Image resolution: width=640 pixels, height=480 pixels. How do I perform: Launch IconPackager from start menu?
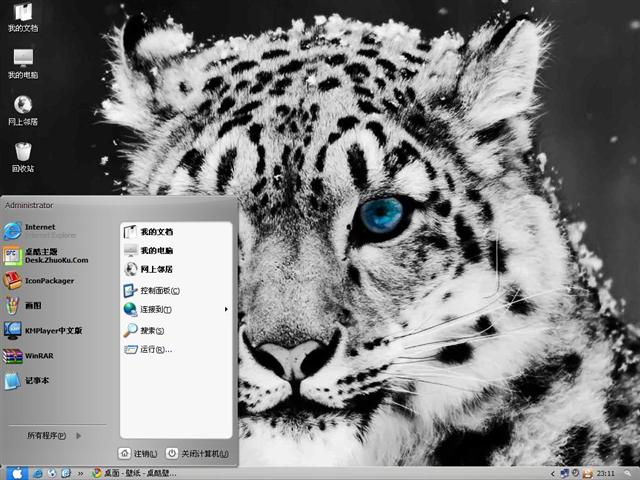tap(39, 281)
